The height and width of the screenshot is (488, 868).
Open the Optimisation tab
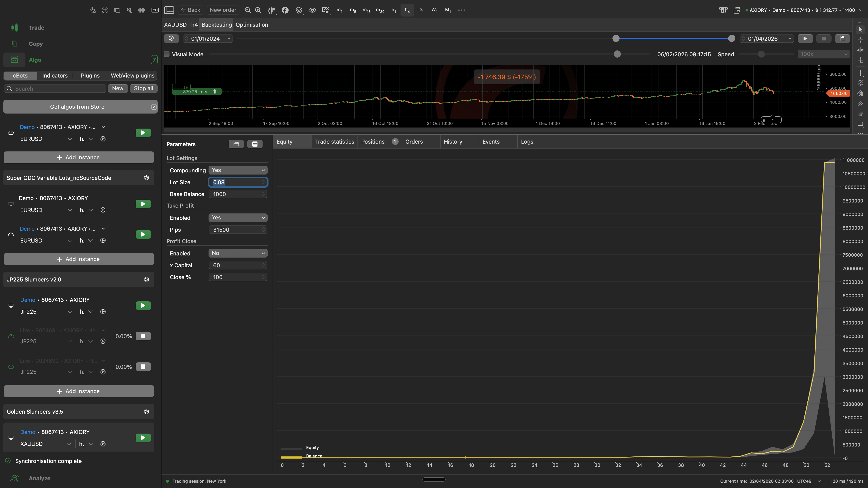pyautogui.click(x=252, y=25)
